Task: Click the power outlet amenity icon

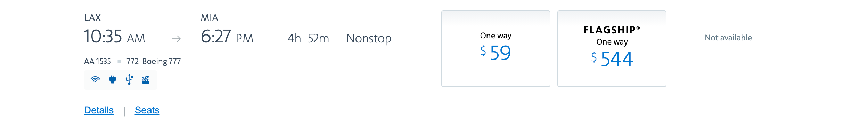Action: coord(112,80)
